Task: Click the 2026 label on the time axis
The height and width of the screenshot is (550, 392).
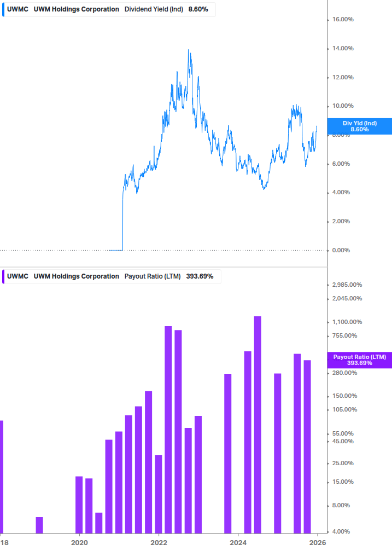Action: coord(318,543)
